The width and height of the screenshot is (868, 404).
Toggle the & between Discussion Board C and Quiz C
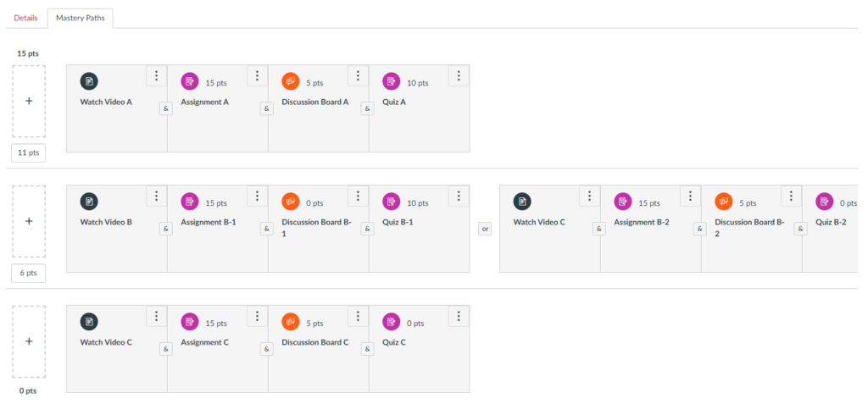[368, 349]
